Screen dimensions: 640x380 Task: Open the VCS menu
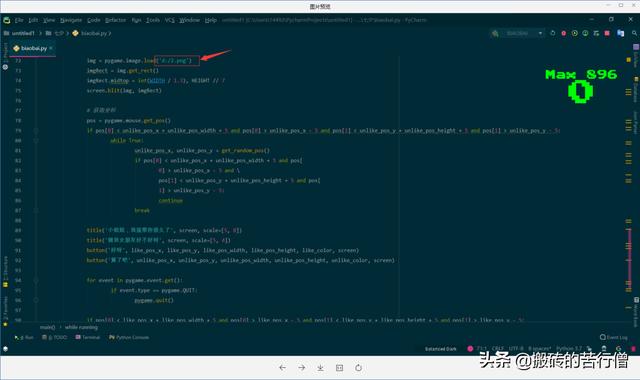point(169,20)
